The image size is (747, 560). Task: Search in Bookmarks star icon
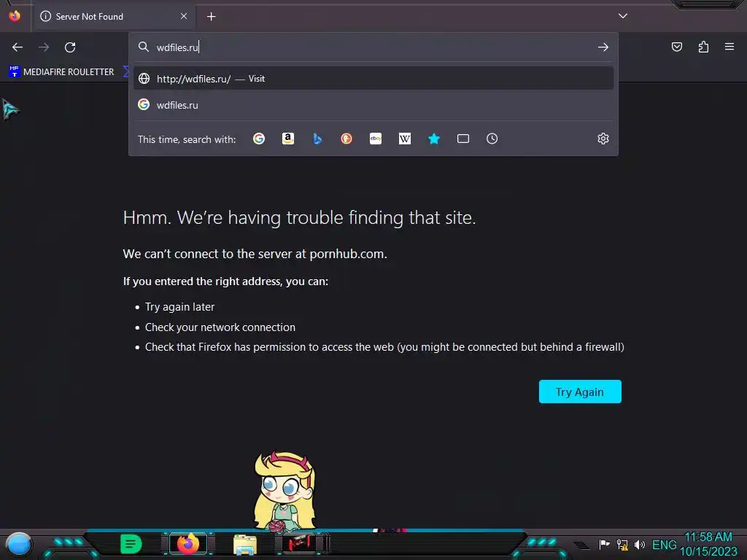[x=434, y=139]
